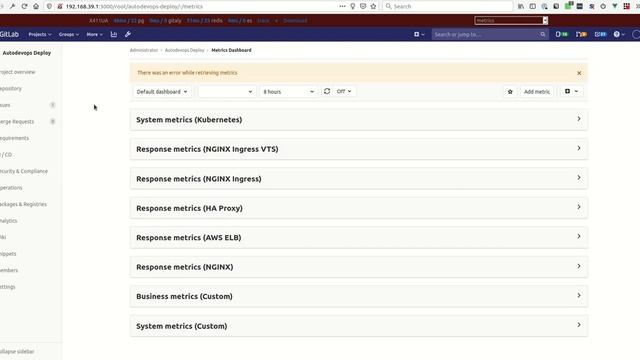Expand Response metrics (NGINX Ingress) group
This screenshot has height=360, width=640.
click(x=359, y=178)
